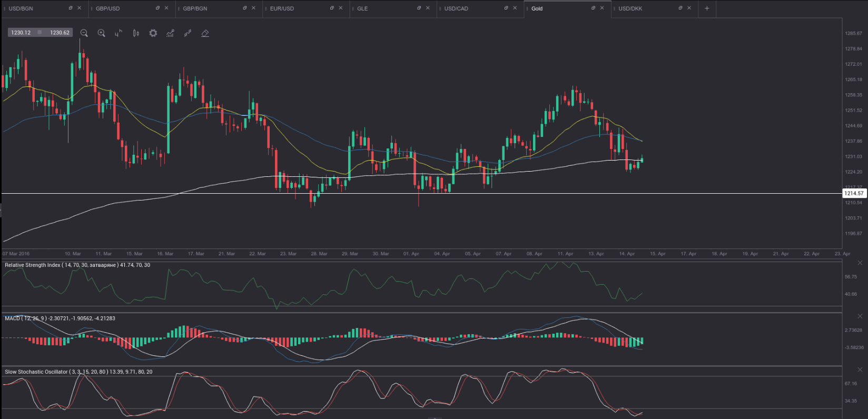Open the GBP/USD chart tab

click(x=108, y=8)
